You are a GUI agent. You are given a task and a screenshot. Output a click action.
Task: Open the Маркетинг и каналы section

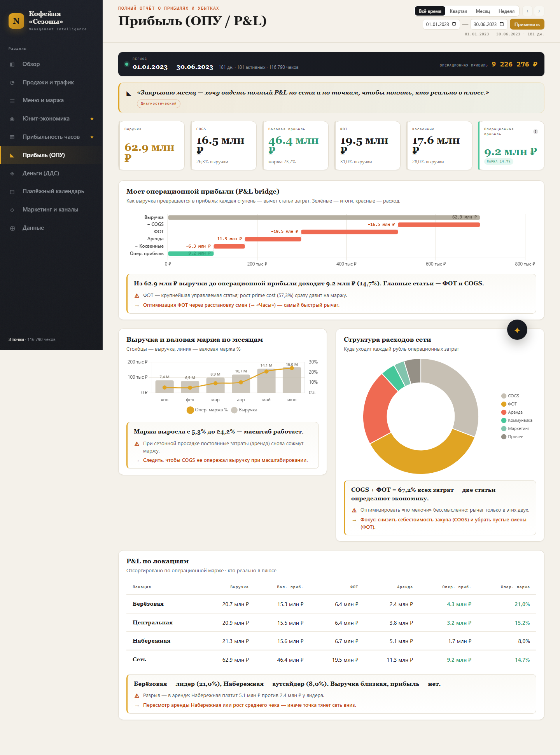click(x=51, y=210)
